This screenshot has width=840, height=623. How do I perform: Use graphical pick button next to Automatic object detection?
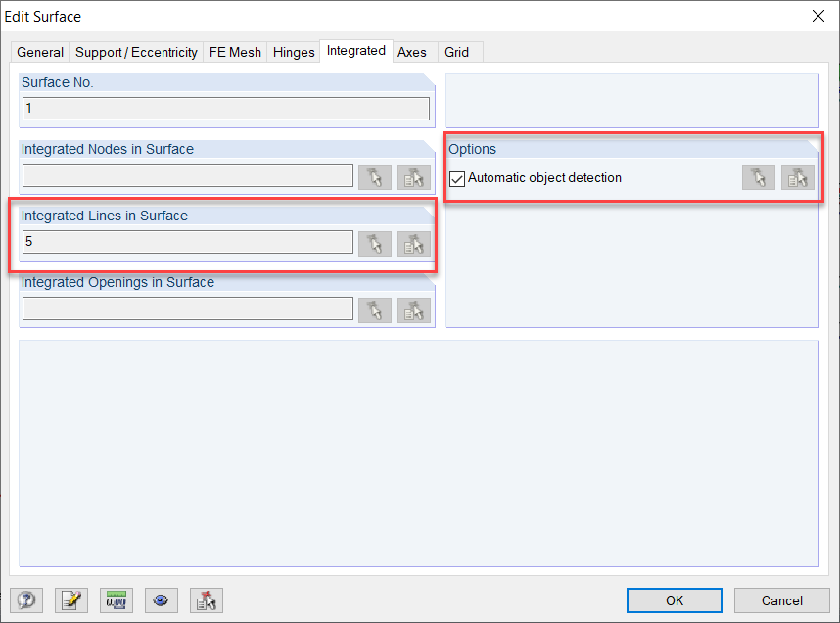(759, 177)
